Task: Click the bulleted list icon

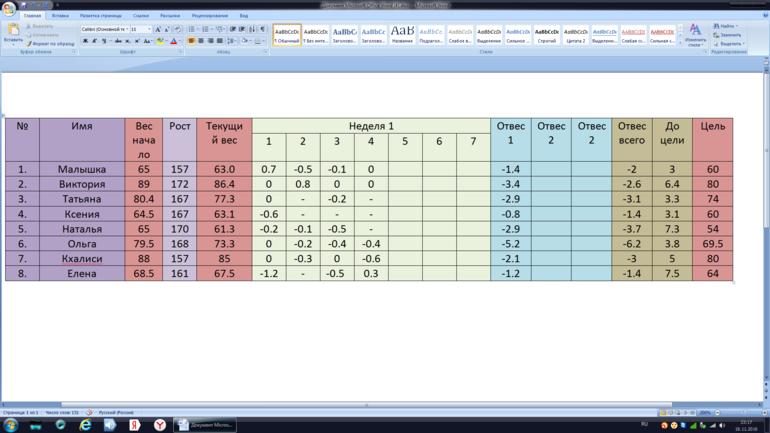Action: (192, 30)
